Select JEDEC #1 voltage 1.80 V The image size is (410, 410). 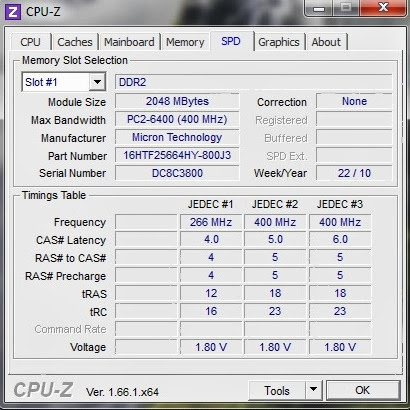[x=211, y=347]
